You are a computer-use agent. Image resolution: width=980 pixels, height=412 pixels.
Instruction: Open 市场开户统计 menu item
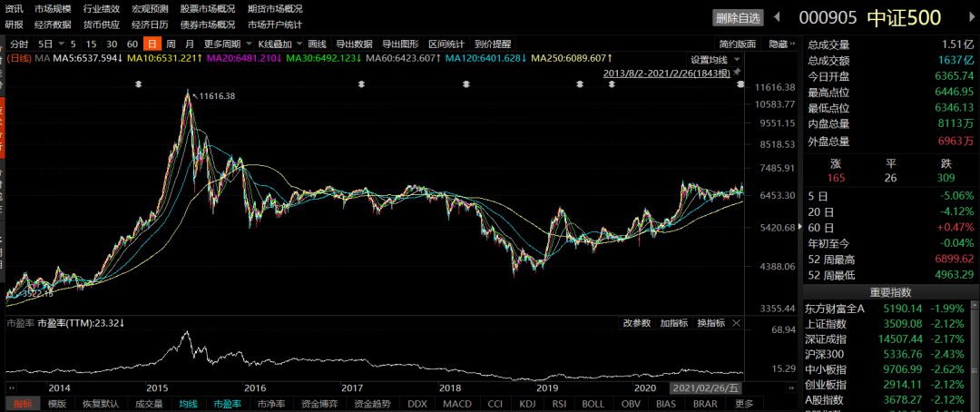click(275, 25)
